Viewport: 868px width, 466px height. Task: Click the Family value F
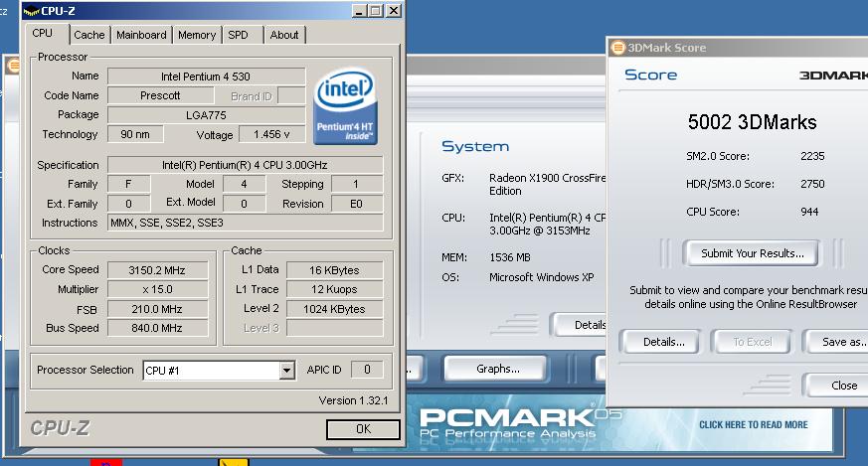pyautogui.click(x=128, y=184)
